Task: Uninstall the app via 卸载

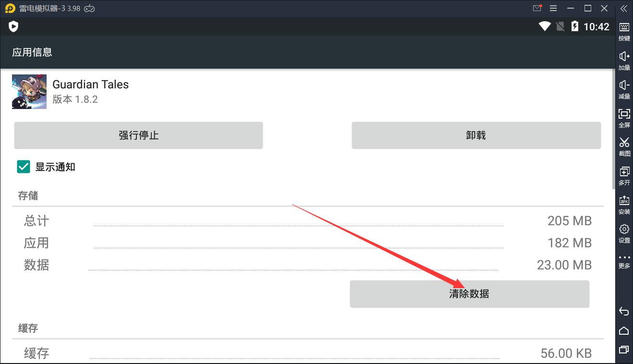Action: (x=476, y=135)
